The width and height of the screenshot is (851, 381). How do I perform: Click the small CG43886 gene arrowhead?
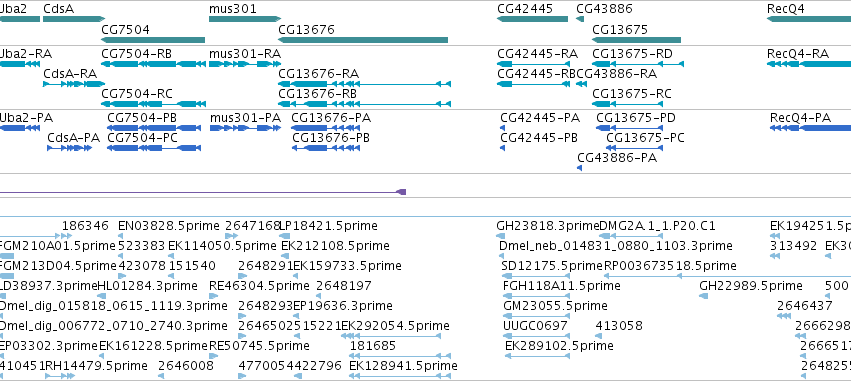coord(580,19)
